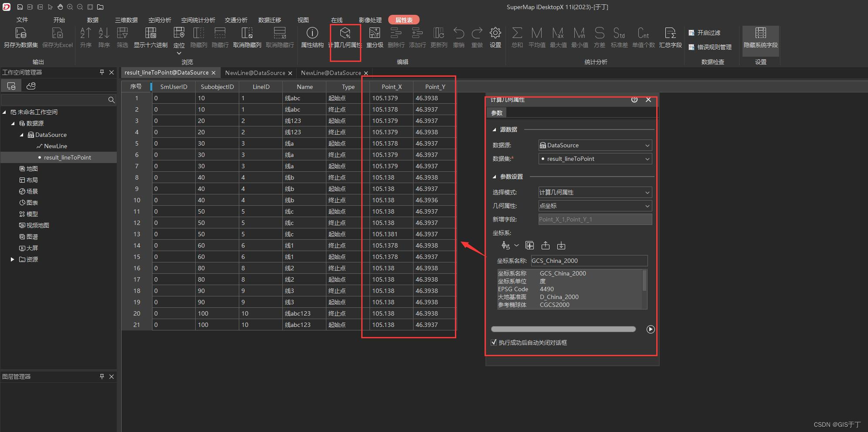The image size is (868, 432).
Task: Select the NewLine dataset in tree
Action: click(x=55, y=146)
